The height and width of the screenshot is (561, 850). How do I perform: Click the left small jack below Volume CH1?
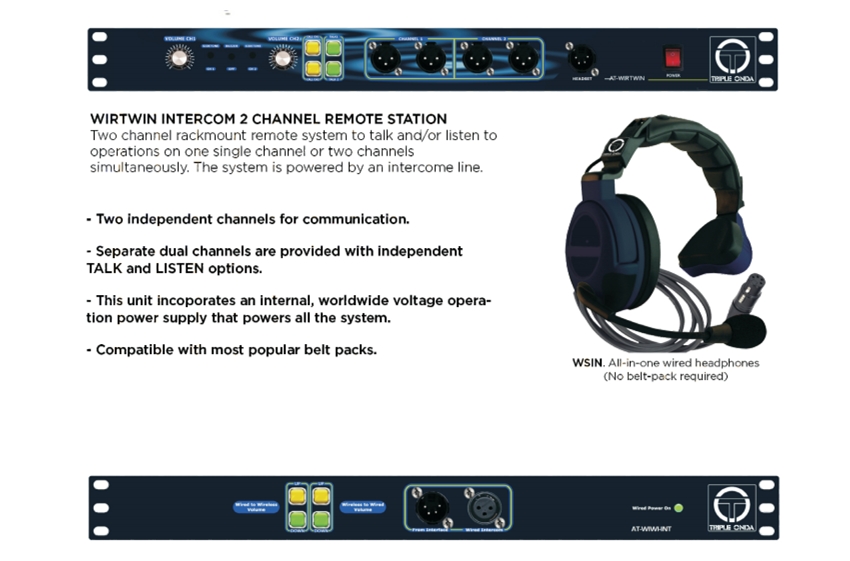click(210, 56)
